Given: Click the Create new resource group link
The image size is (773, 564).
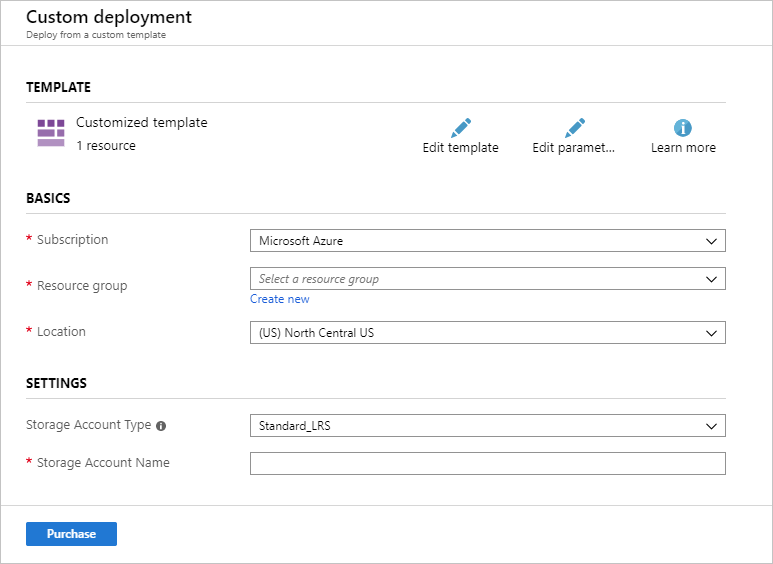Looking at the screenshot, I should coord(280,299).
